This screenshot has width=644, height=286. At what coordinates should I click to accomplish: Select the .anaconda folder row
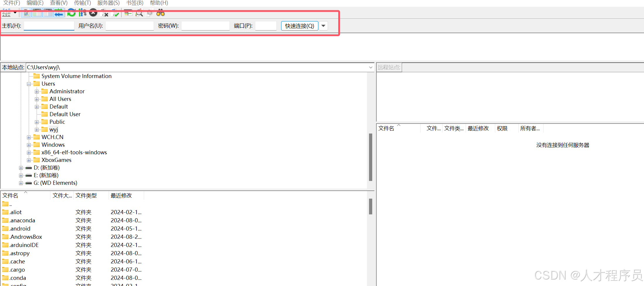72,221
